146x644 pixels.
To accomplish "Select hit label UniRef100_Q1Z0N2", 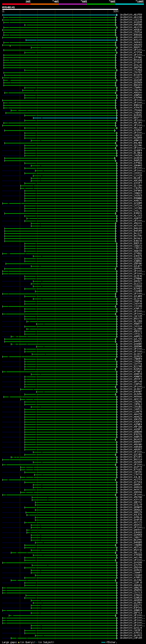I will (131, 580).
